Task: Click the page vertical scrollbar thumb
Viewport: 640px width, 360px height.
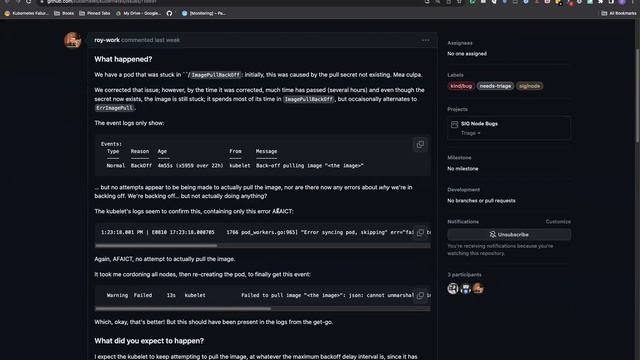Action: [637, 96]
